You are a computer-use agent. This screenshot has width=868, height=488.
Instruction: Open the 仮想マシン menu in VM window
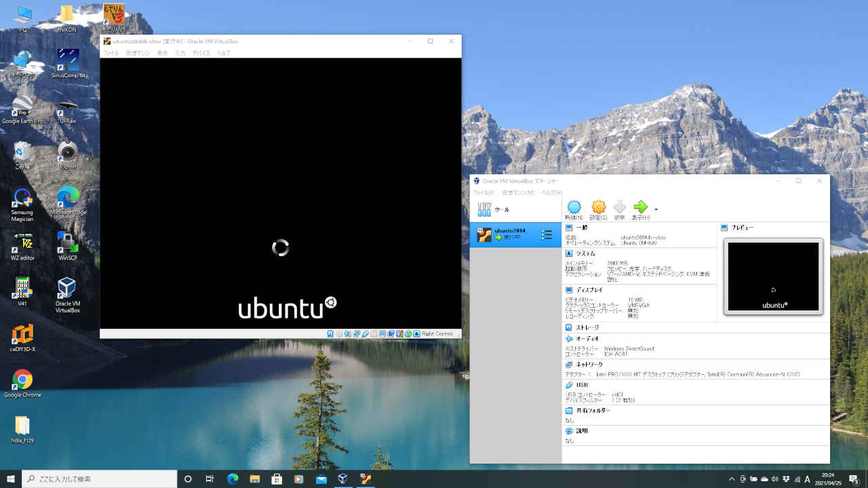click(x=138, y=53)
